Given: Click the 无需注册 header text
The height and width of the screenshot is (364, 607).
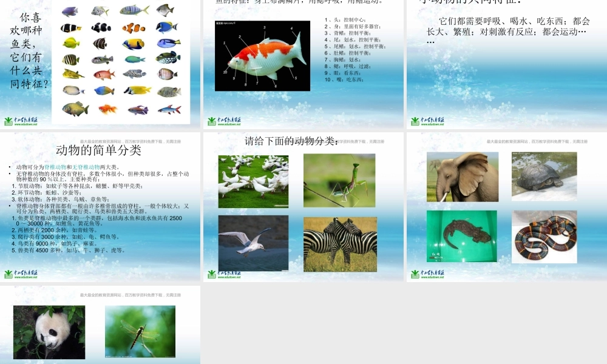Looking at the screenshot, I should (x=174, y=141).
